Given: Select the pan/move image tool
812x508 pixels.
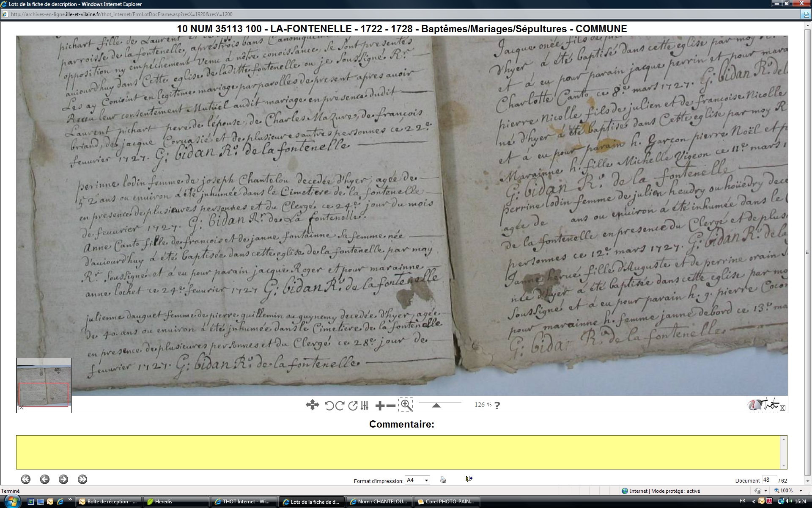Looking at the screenshot, I should coord(312,405).
